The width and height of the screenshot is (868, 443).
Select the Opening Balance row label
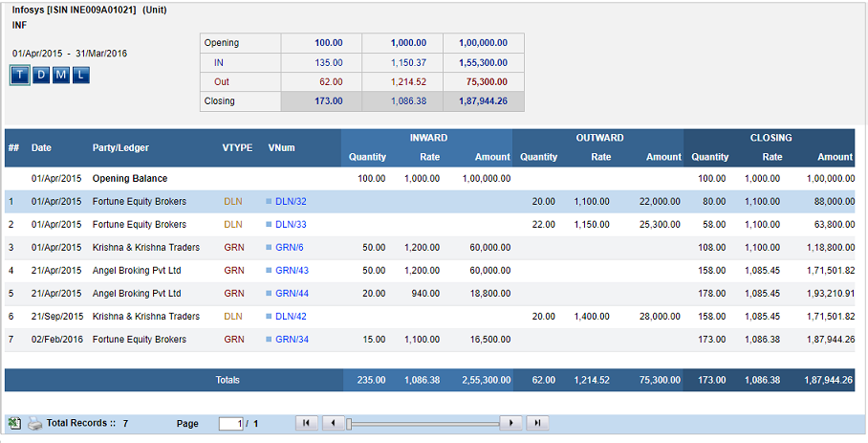[130, 178]
